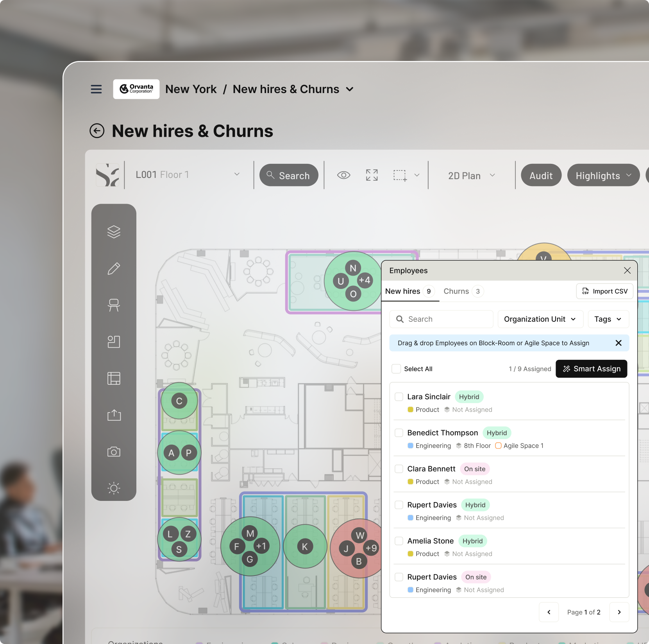Click the N employee marker

[353, 268]
